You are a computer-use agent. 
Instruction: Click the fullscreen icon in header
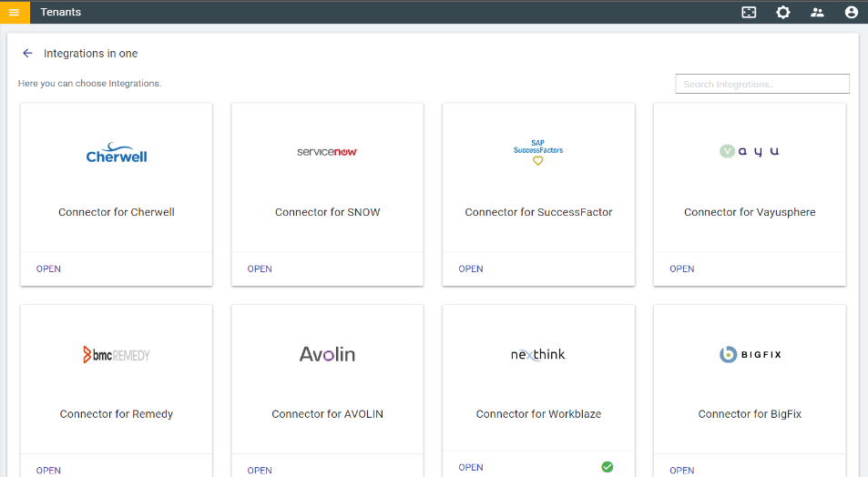point(749,12)
